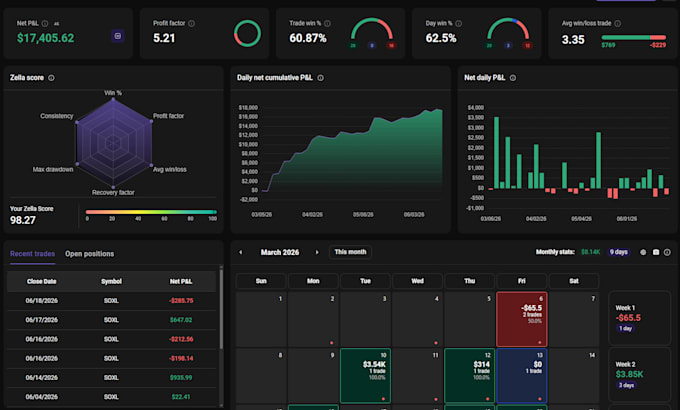Click the Day win % gauge
Screen dimensions: 680x410
pos(508,30)
